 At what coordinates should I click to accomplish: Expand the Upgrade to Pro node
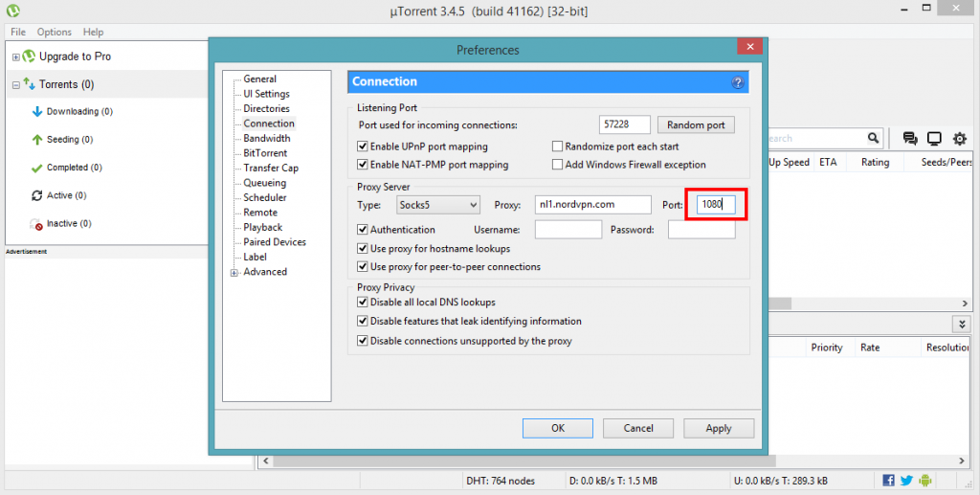pyautogui.click(x=15, y=56)
